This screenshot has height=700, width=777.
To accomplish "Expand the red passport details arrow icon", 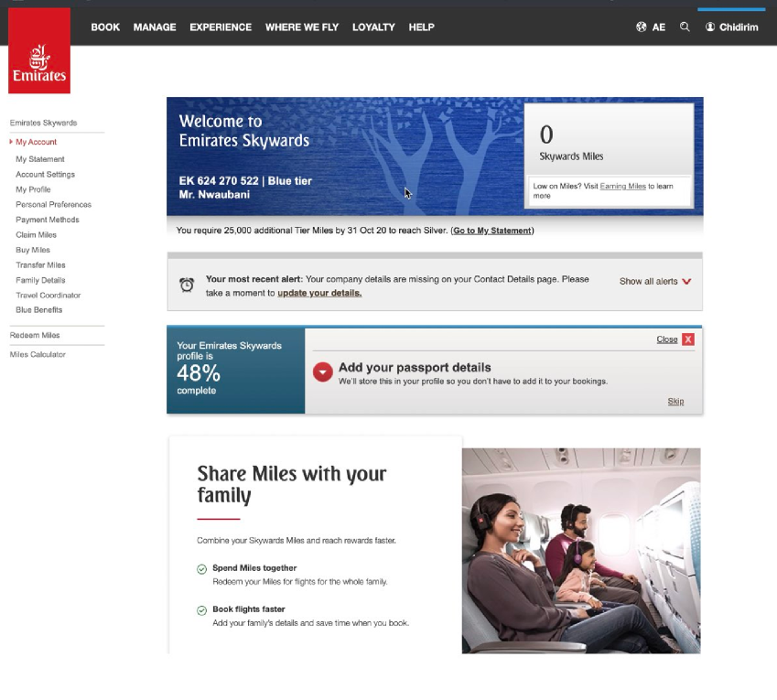I will click(322, 372).
